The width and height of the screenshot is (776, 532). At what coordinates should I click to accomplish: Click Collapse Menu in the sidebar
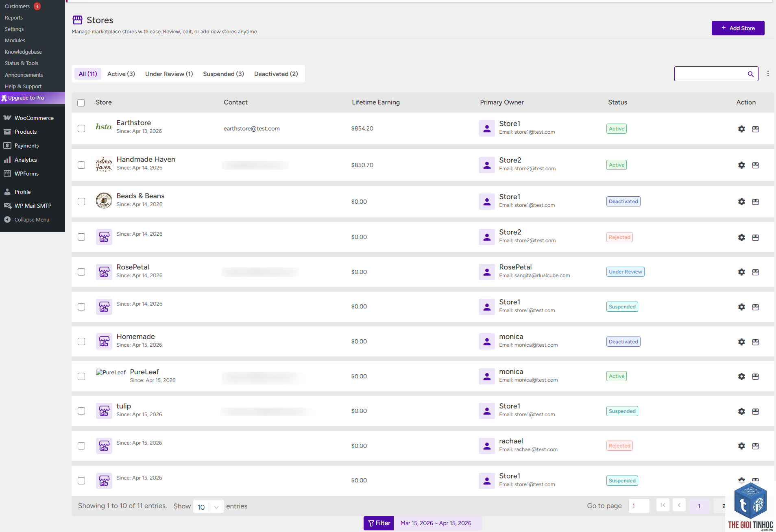coord(33,219)
